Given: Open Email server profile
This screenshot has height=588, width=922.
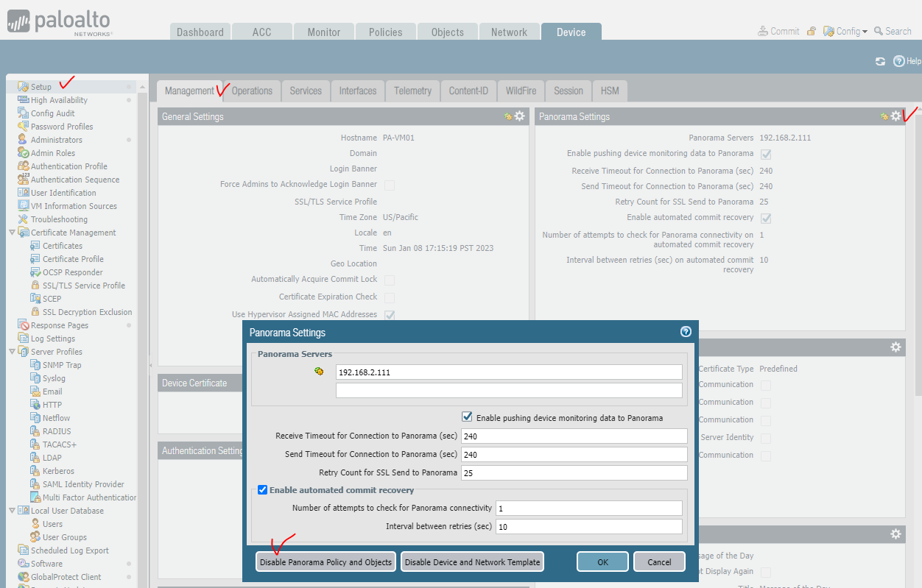Looking at the screenshot, I should [x=52, y=392].
